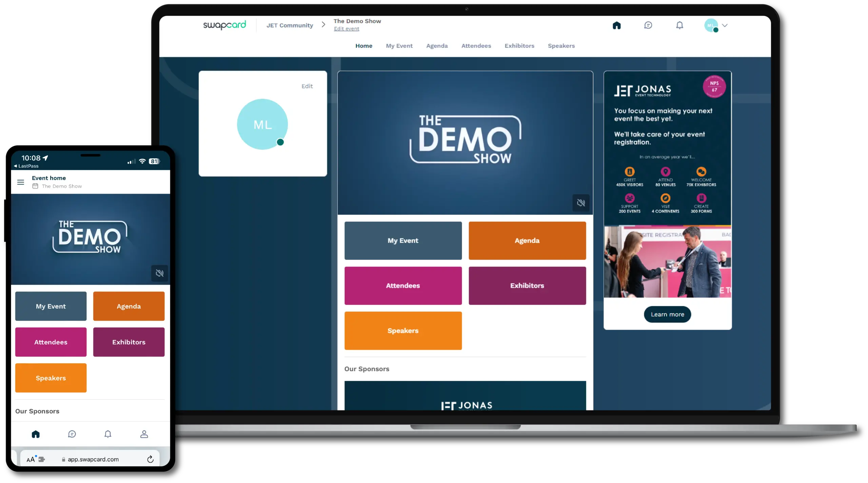Unmute the desktop Demo Show banner video
The width and height of the screenshot is (868, 483).
point(581,203)
